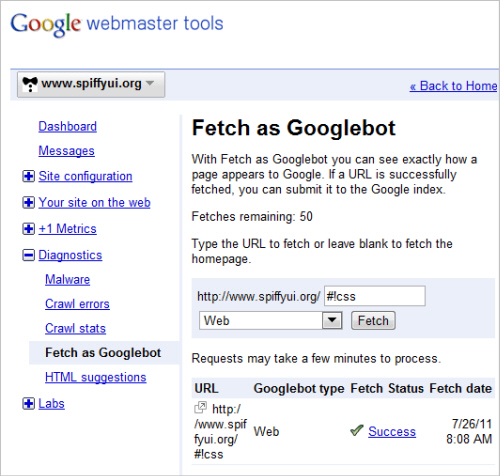Image resolution: width=500 pixels, height=476 pixels.
Task: Go back via the Back to Home link
Action: (x=453, y=86)
